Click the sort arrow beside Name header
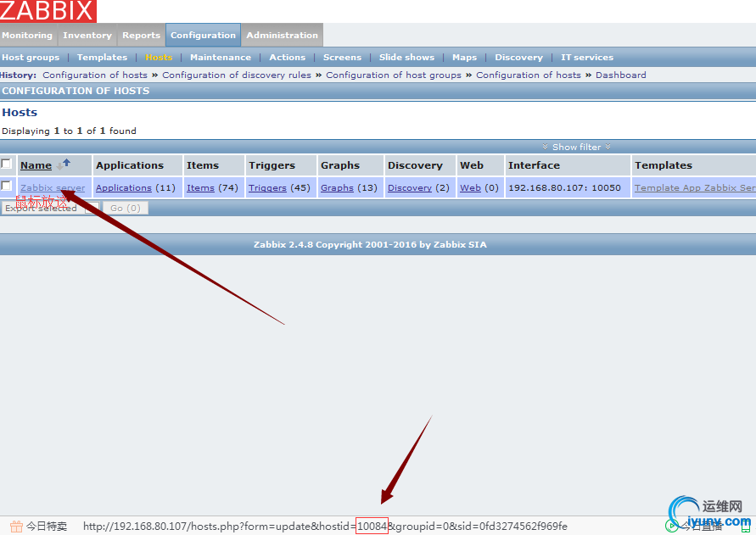 (64, 164)
